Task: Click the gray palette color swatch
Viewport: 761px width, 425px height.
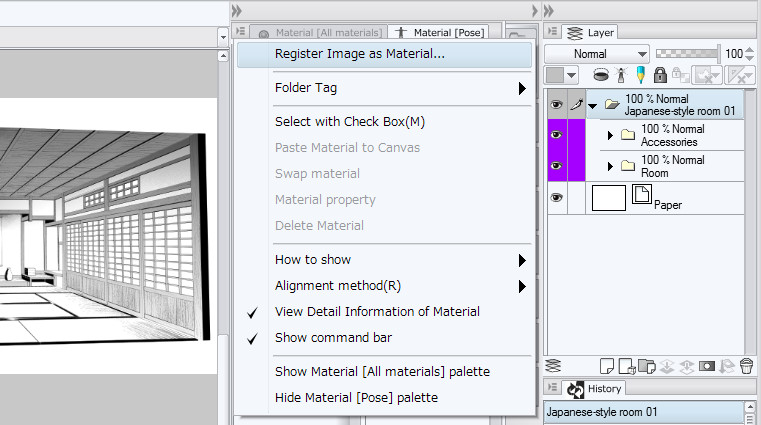Action: (x=555, y=75)
